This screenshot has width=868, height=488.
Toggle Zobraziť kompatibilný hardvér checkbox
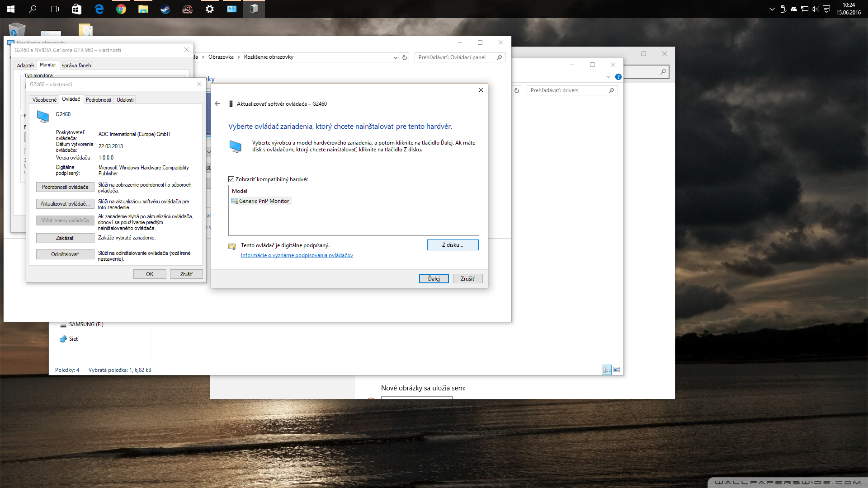[x=231, y=179]
